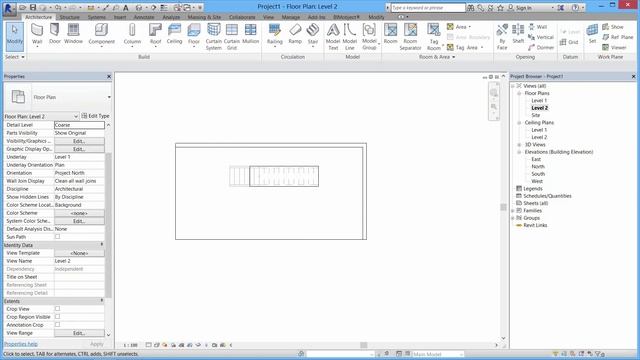
Task: Activate the Modify tool
Action: point(15,36)
